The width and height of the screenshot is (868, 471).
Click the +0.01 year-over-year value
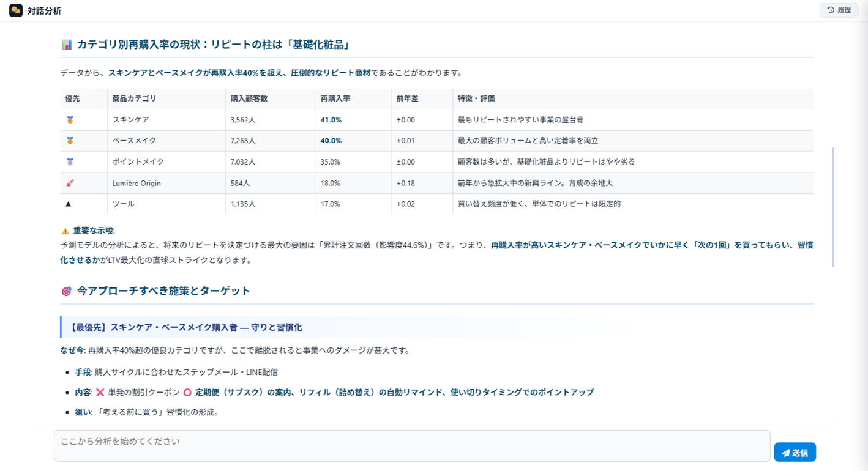(406, 141)
